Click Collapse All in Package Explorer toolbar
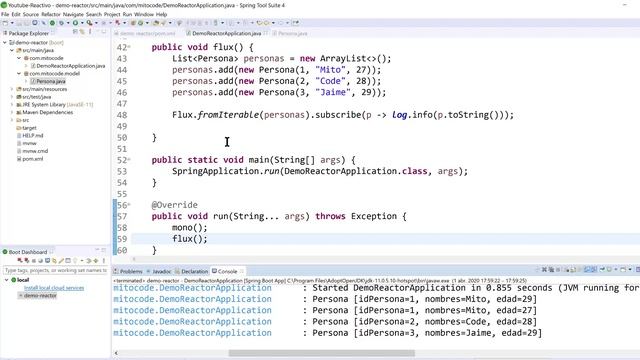The image size is (640, 360). 76,32
